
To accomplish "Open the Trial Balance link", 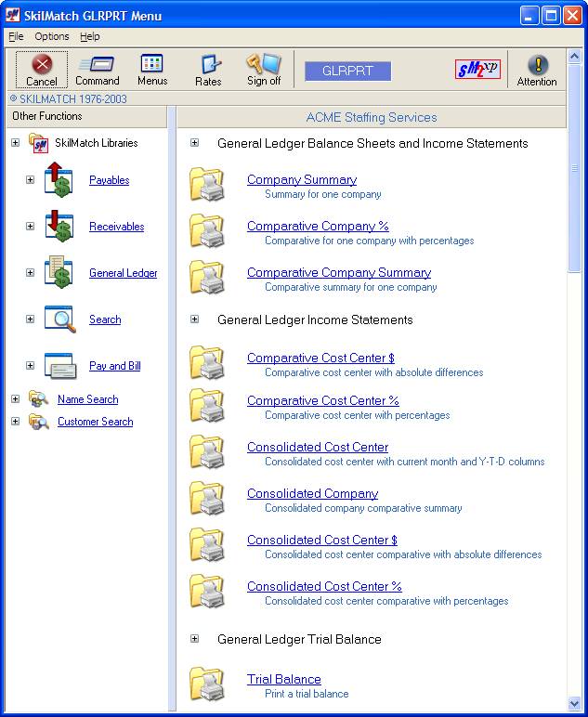I will 284,679.
